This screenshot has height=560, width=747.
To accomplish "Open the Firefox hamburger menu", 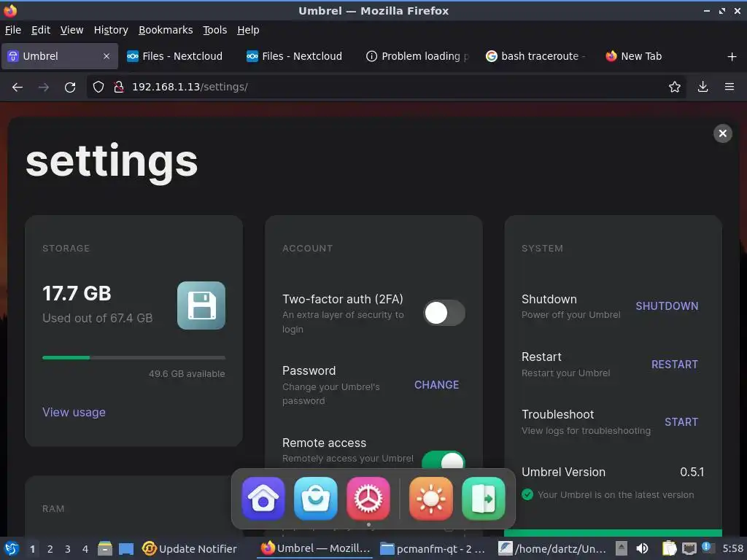I will 729,87.
